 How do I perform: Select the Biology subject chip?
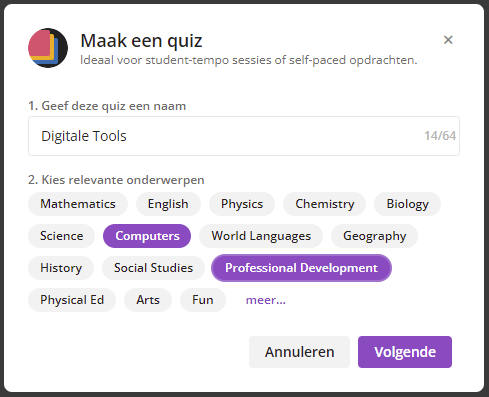[407, 204]
